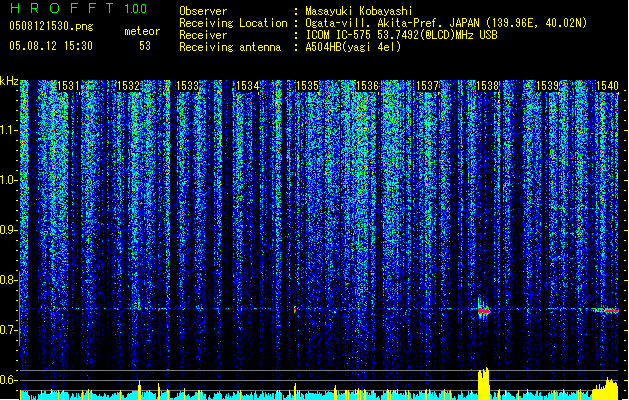629x400 pixels.
Task: Click the 1538 time marker
Action: click(x=487, y=86)
